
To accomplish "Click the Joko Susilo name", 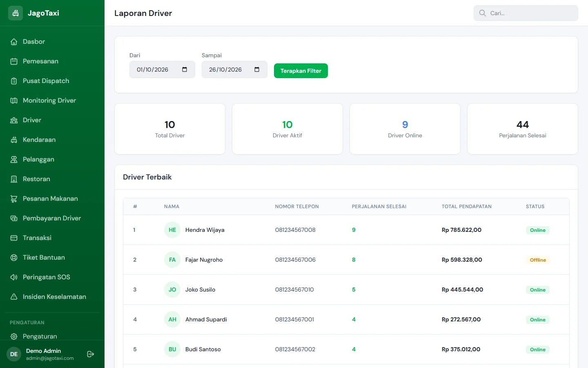I will coord(200,289).
